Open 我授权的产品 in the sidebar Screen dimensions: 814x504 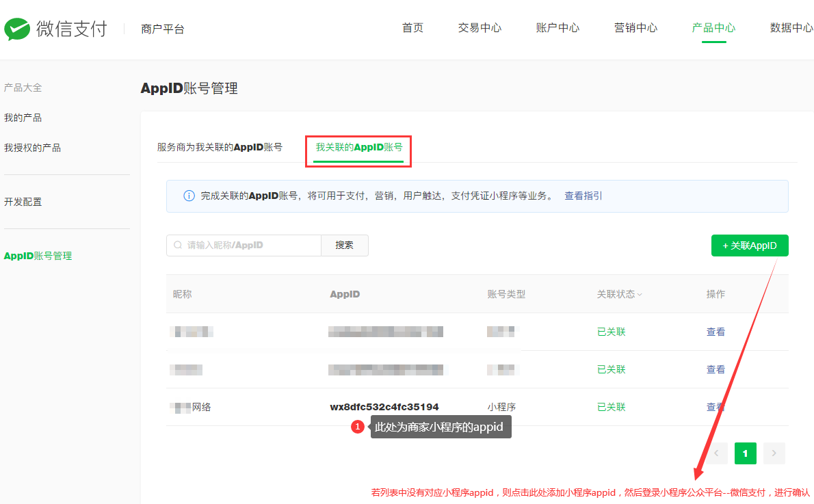tap(32, 148)
